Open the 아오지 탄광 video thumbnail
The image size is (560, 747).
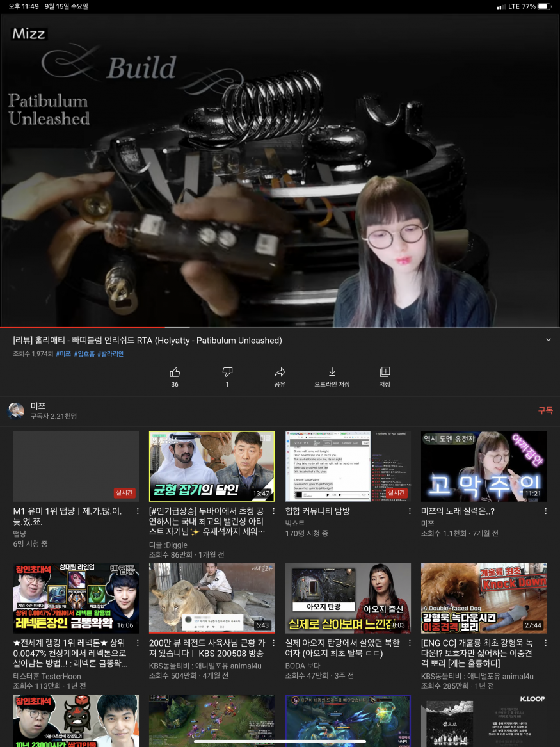pyautogui.click(x=348, y=598)
